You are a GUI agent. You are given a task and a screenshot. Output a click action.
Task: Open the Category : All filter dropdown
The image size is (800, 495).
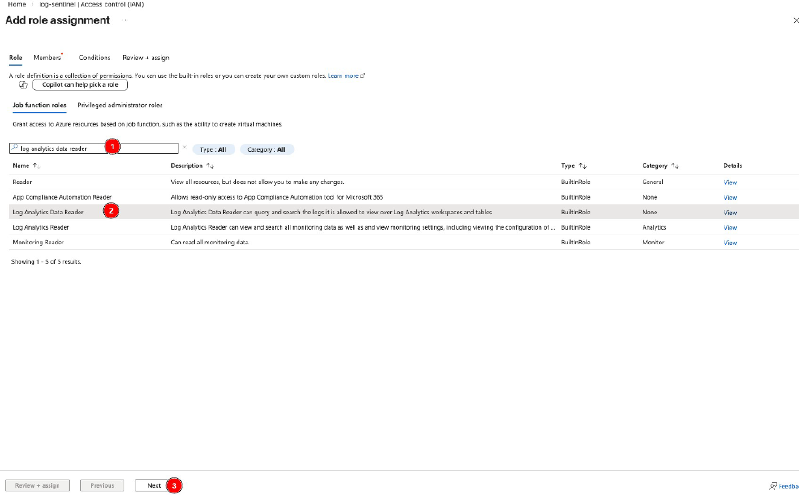coord(266,149)
